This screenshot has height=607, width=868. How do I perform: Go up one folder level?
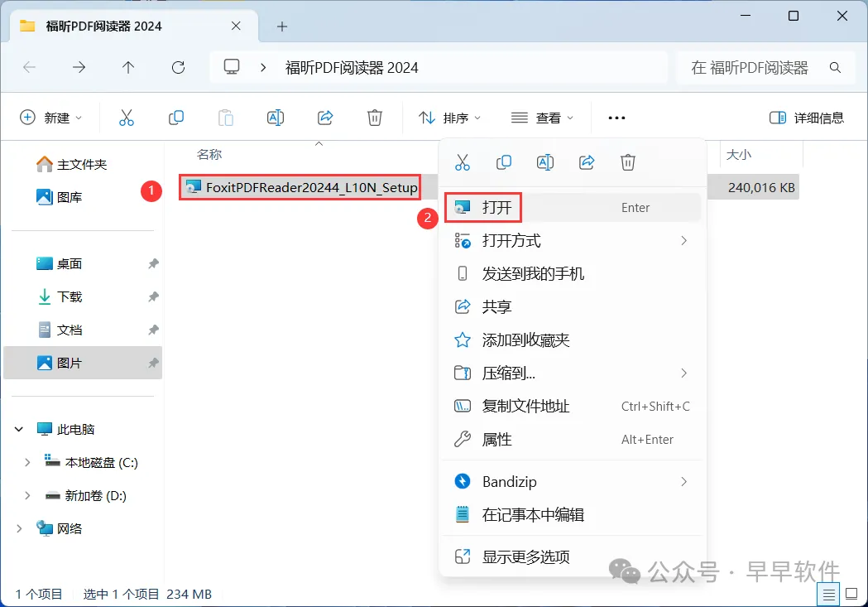point(128,68)
